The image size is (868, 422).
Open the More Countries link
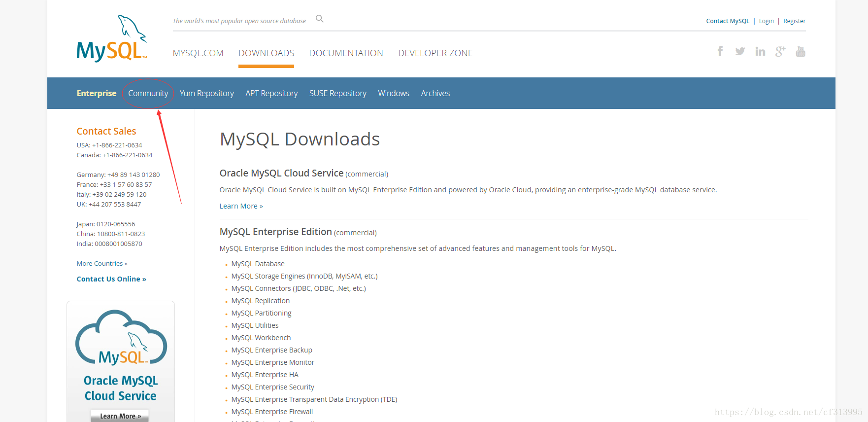tap(102, 264)
